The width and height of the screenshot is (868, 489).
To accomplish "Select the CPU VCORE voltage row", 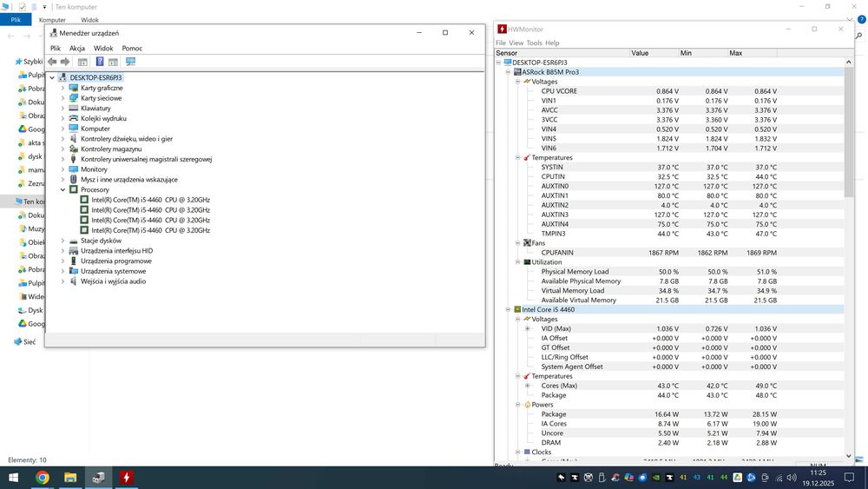I will pos(669,91).
